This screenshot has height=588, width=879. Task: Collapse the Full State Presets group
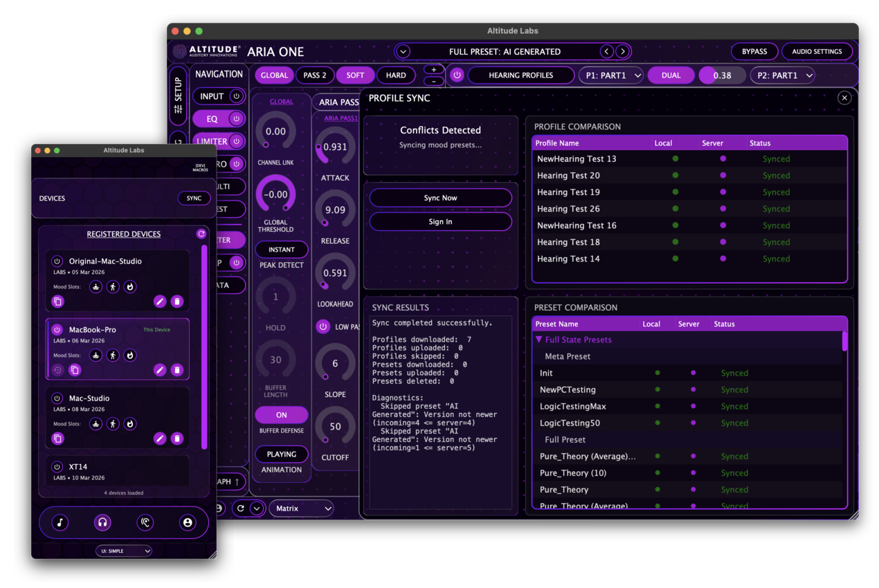[539, 340]
